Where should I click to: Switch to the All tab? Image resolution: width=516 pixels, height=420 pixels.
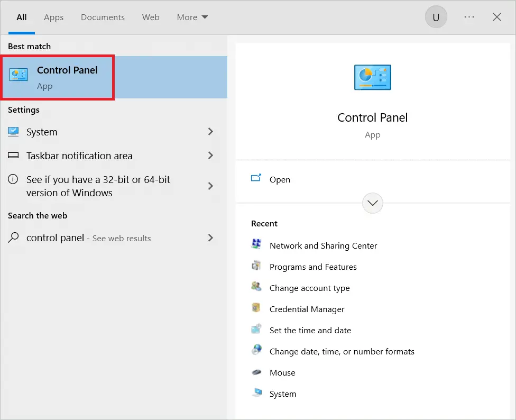(x=22, y=17)
